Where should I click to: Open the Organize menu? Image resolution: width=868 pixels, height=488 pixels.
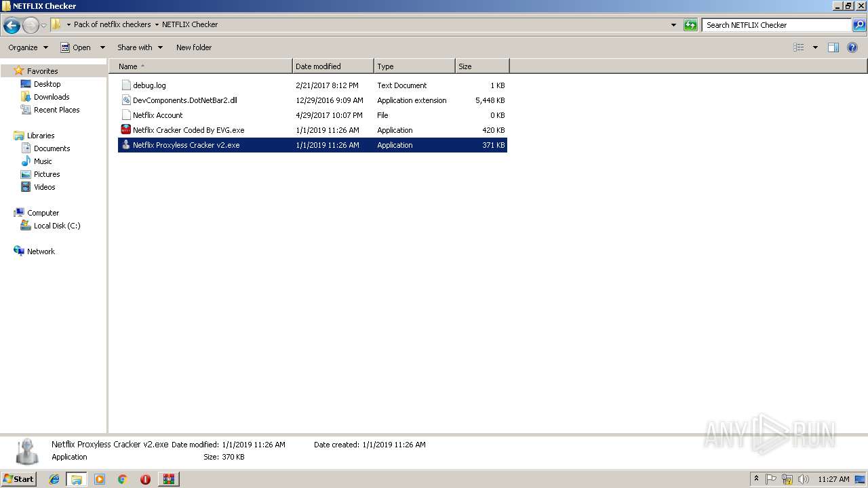click(x=28, y=47)
